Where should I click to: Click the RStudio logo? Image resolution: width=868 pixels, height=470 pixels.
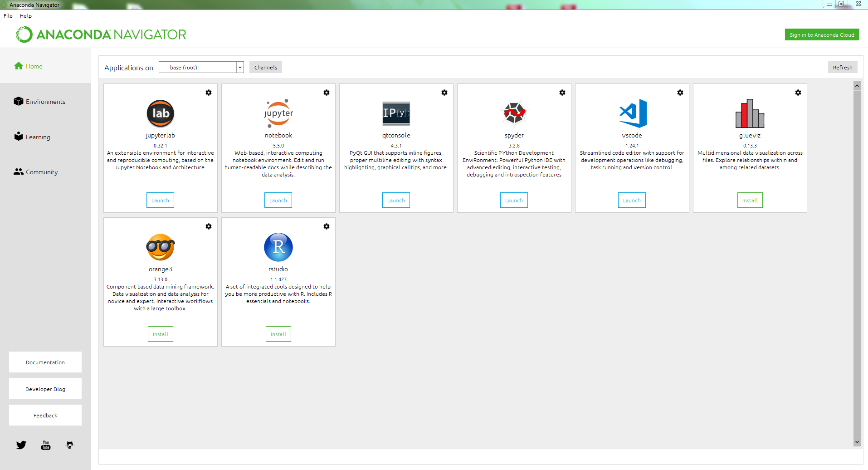tap(278, 247)
